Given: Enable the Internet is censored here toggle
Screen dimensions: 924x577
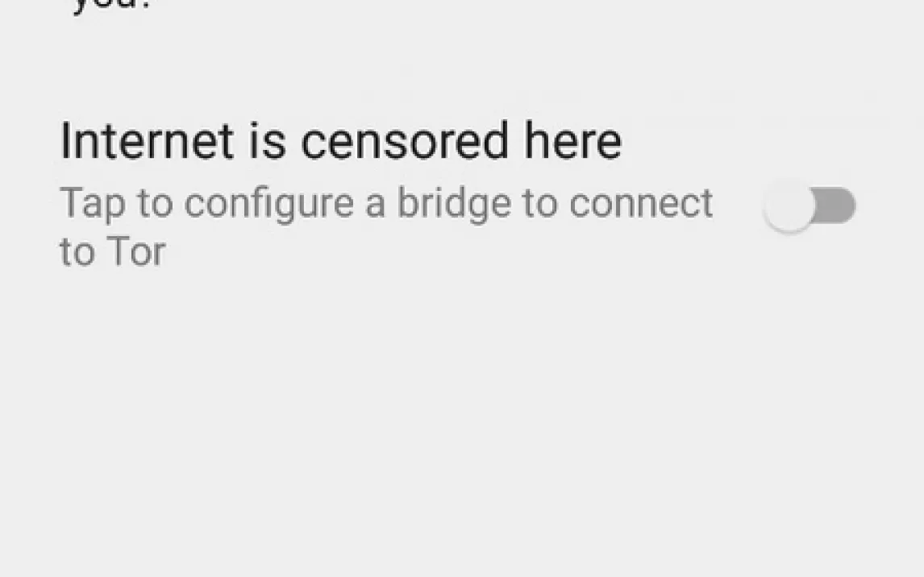Looking at the screenshot, I should pyautogui.click(x=809, y=206).
